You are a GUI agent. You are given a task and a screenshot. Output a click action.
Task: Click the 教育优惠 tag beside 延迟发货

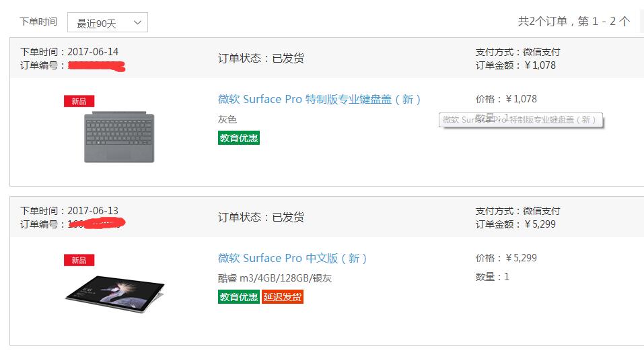click(239, 297)
